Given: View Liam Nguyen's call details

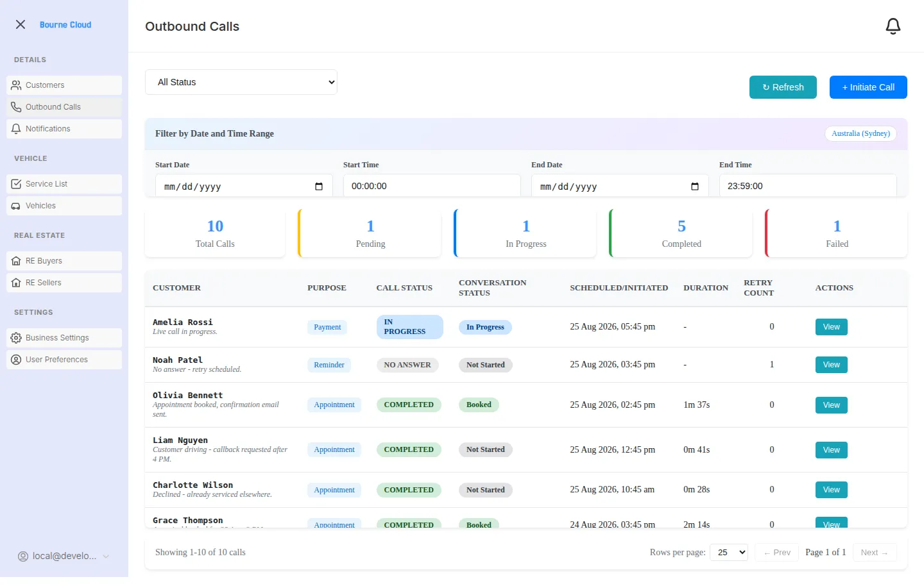Looking at the screenshot, I should coord(832,450).
